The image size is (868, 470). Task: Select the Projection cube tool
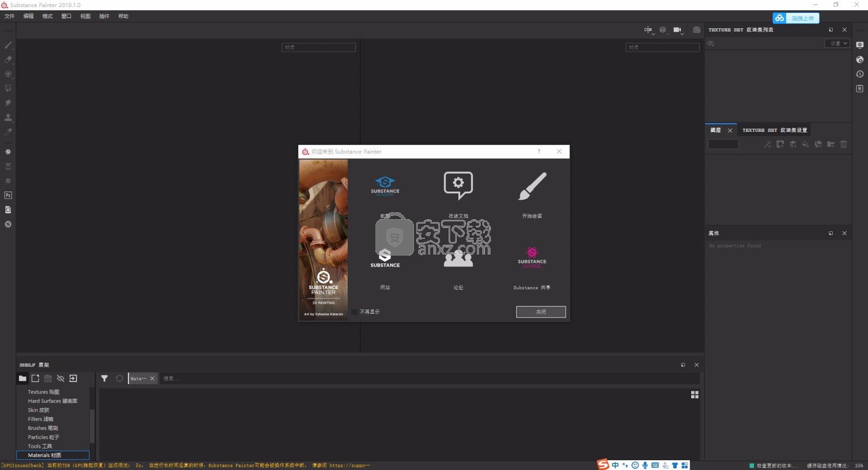click(x=8, y=74)
